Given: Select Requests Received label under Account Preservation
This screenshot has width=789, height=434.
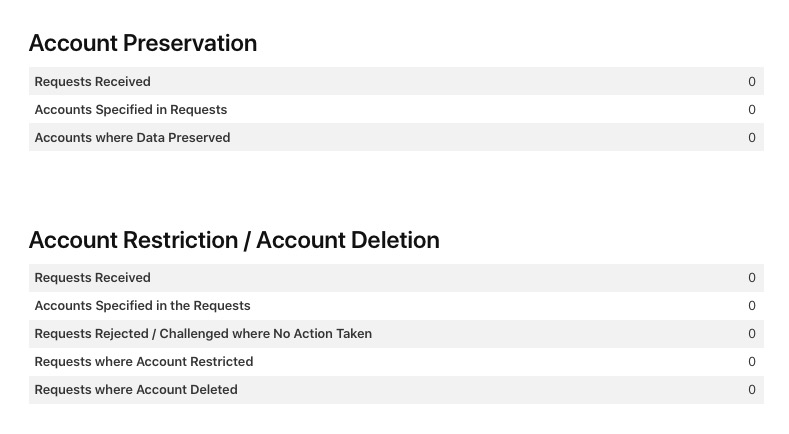Looking at the screenshot, I should (92, 81).
